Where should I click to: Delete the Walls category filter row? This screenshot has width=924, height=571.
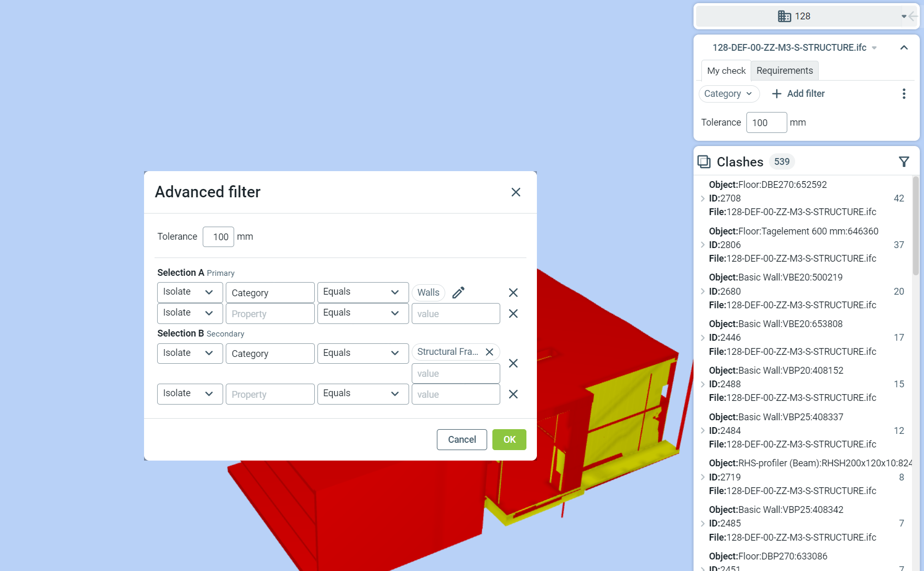pos(513,293)
